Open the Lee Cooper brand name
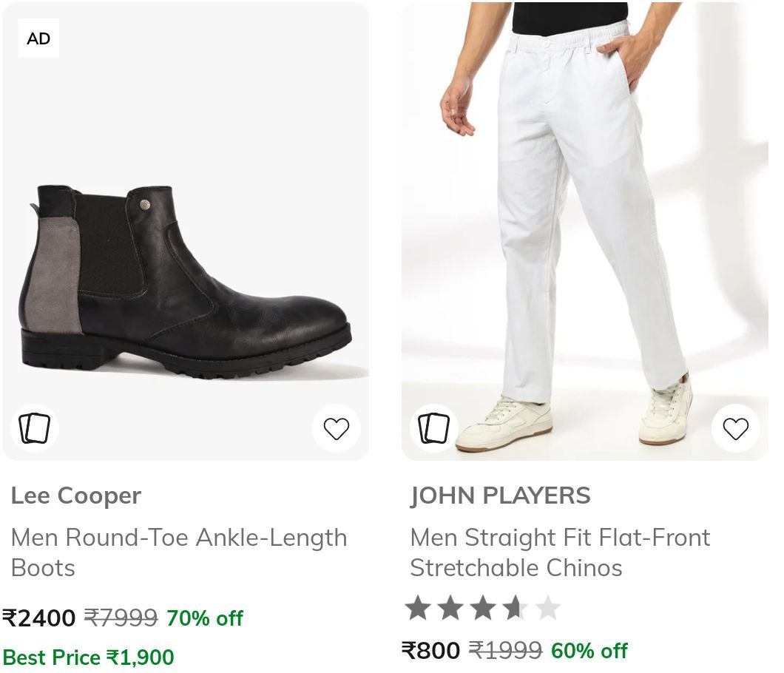The image size is (784, 673). coord(76,496)
